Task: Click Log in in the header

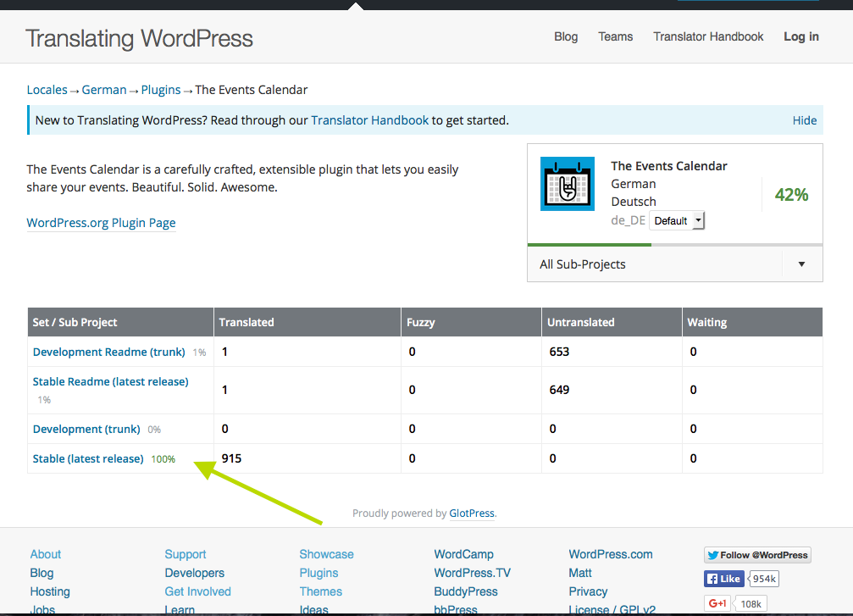Action: pyautogui.click(x=800, y=36)
